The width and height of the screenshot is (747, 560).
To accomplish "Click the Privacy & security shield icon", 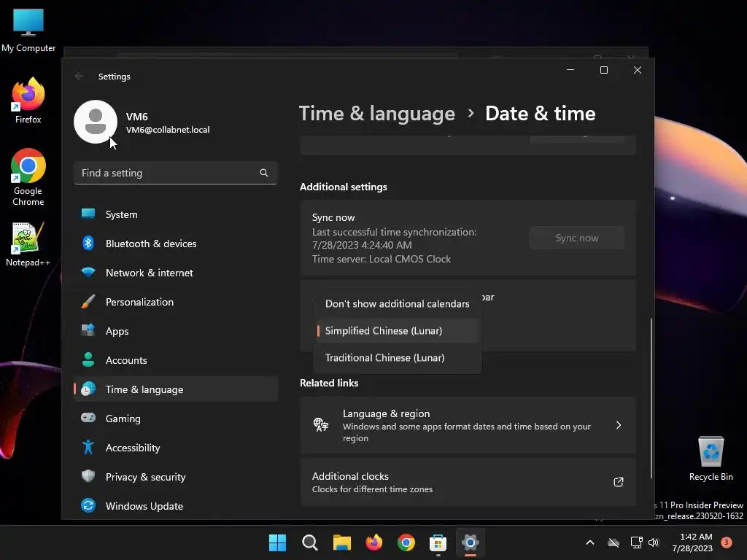I will pos(88,476).
